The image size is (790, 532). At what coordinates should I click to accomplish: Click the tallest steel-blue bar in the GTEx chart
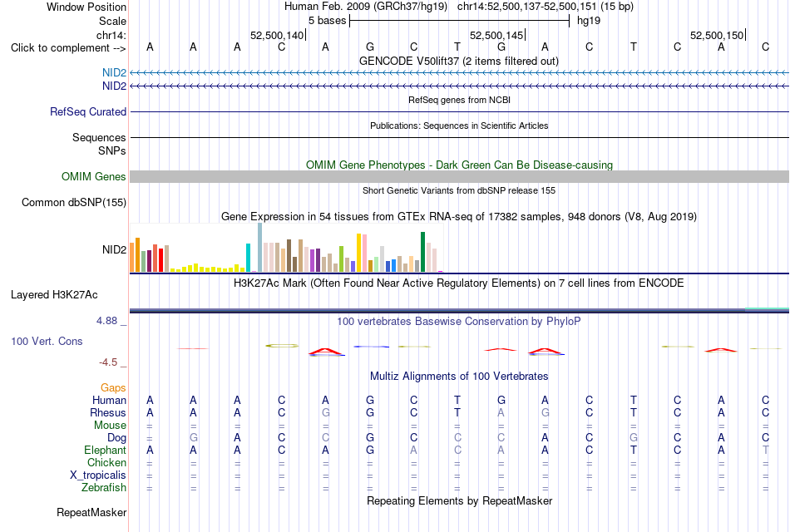[x=260, y=248]
